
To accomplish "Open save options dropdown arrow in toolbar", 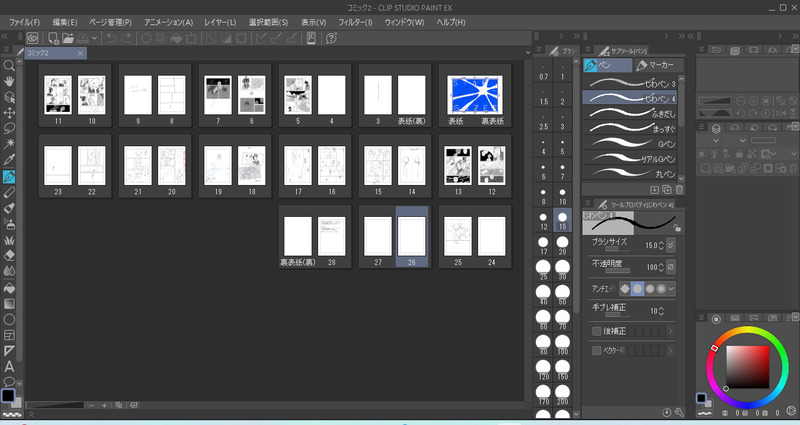I will [x=94, y=38].
